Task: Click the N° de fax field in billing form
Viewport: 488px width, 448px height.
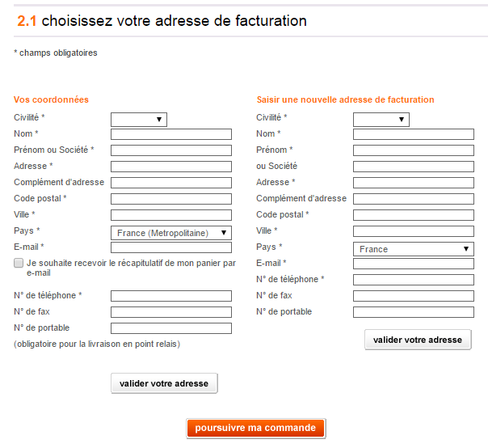Action: pyautogui.click(x=414, y=296)
